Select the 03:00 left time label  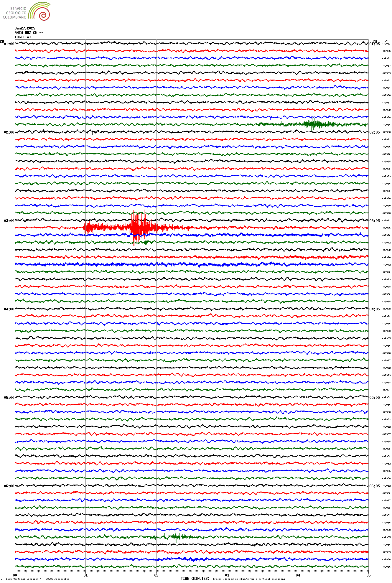coord(9,221)
